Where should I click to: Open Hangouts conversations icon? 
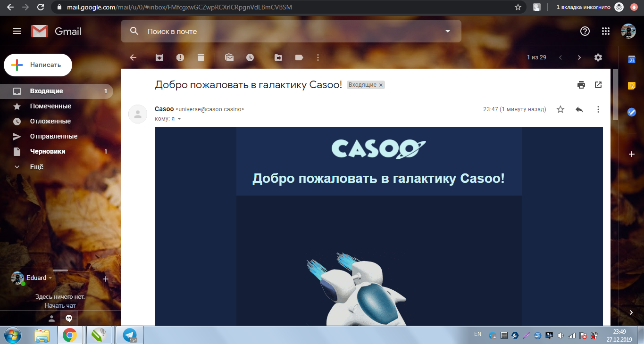(69, 318)
